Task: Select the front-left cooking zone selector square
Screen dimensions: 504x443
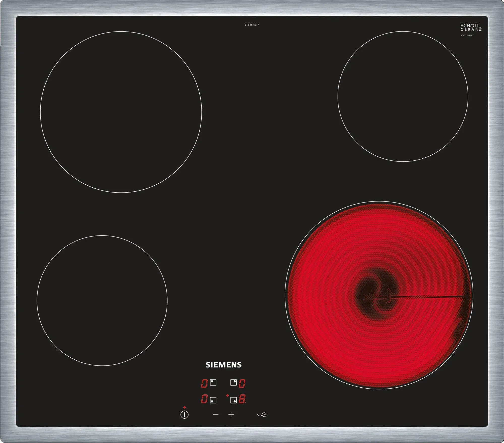Action: (x=213, y=400)
